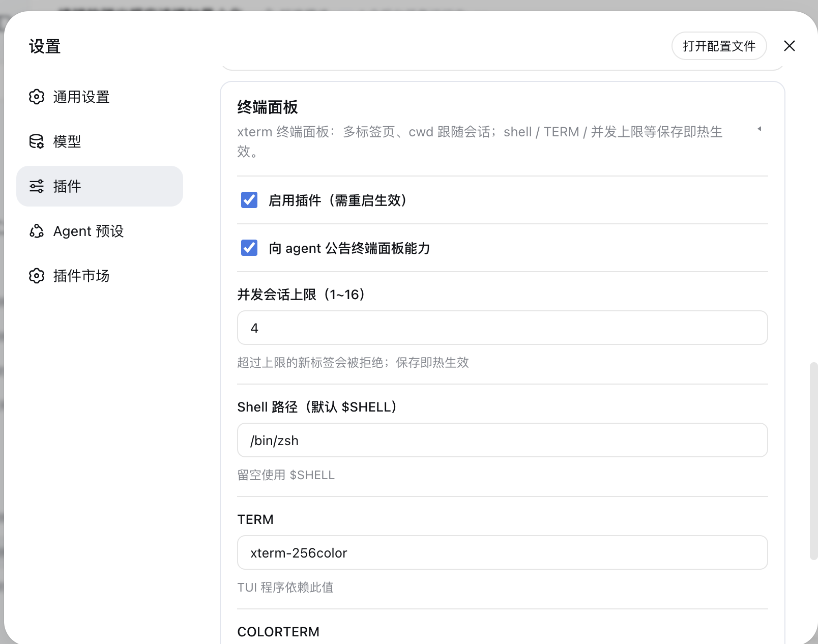Click the hint 留空使用 $SHELL
The image size is (818, 644).
(x=286, y=475)
